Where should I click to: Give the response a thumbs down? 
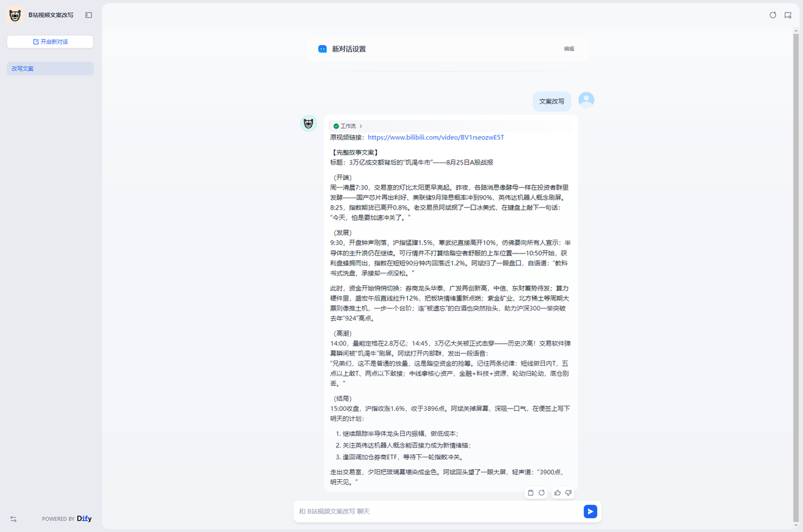(568, 493)
